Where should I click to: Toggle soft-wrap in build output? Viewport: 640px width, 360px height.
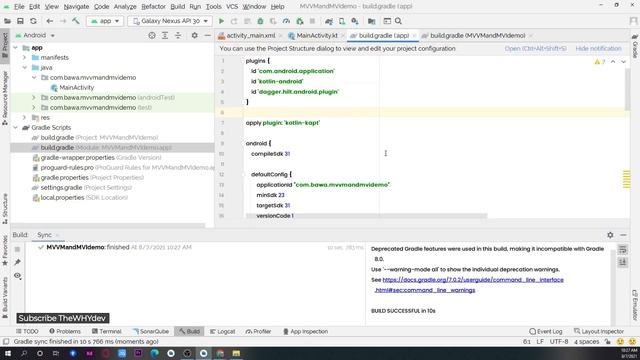tap(622, 249)
